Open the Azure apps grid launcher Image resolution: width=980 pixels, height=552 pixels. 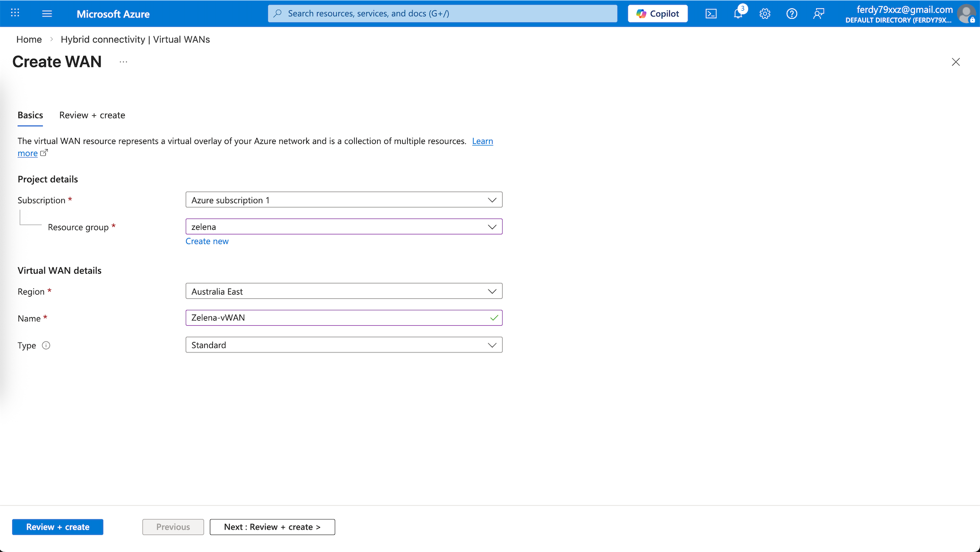coord(15,13)
